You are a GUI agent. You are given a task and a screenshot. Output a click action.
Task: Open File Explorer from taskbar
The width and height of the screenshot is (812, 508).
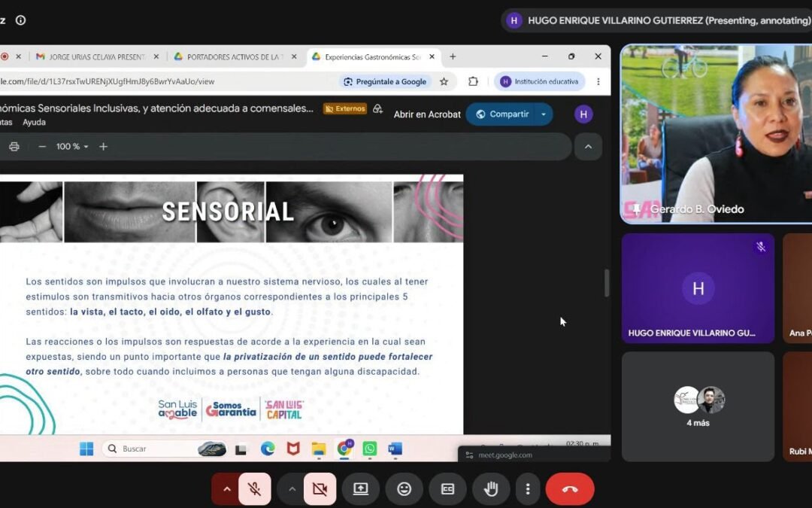tap(319, 449)
